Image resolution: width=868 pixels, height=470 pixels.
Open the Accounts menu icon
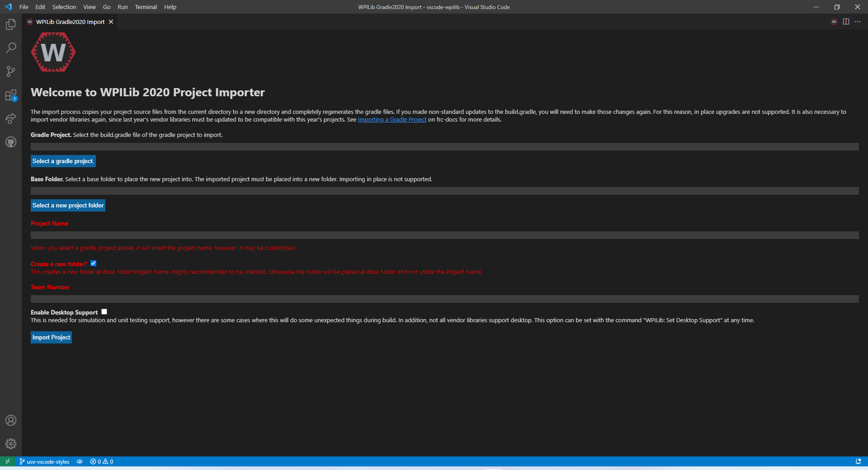click(11, 420)
